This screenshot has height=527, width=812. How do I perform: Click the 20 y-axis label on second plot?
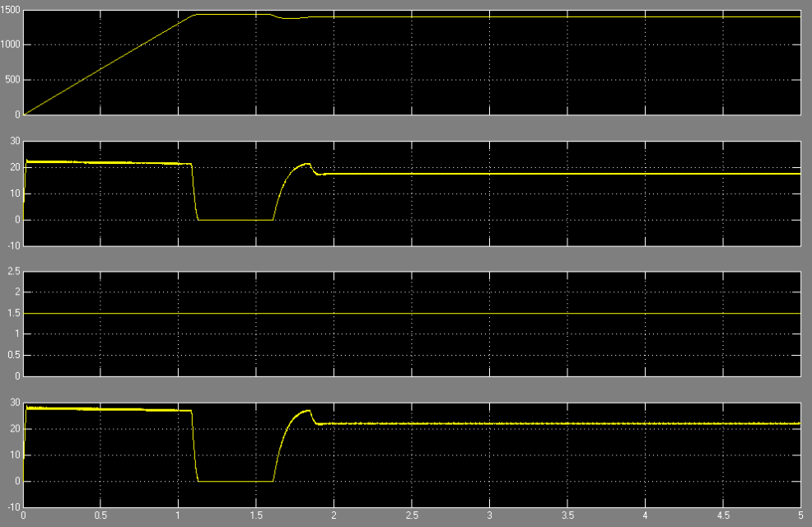[x=16, y=167]
